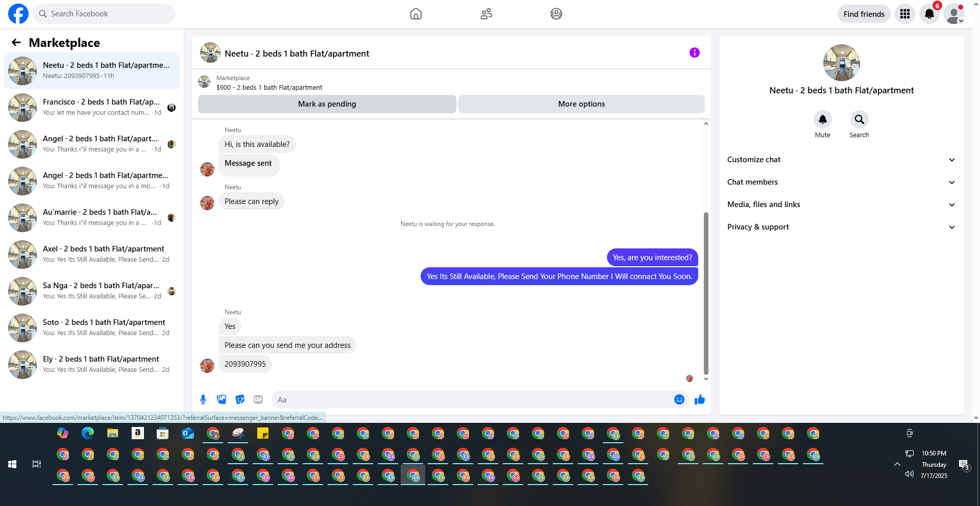980x506 pixels.
Task: Open the Axel conversation
Action: (92, 255)
